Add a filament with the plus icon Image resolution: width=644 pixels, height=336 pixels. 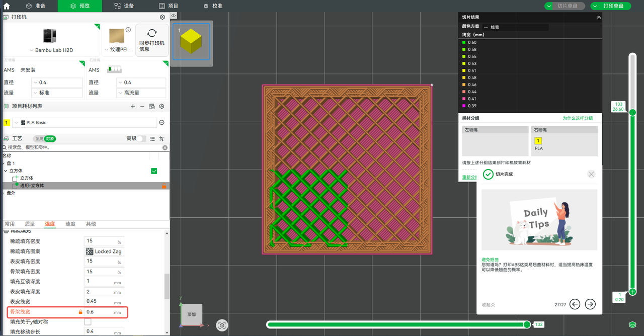click(x=133, y=107)
